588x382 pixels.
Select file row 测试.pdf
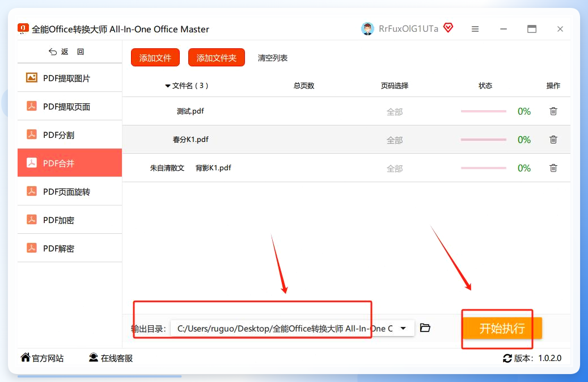(x=346, y=111)
